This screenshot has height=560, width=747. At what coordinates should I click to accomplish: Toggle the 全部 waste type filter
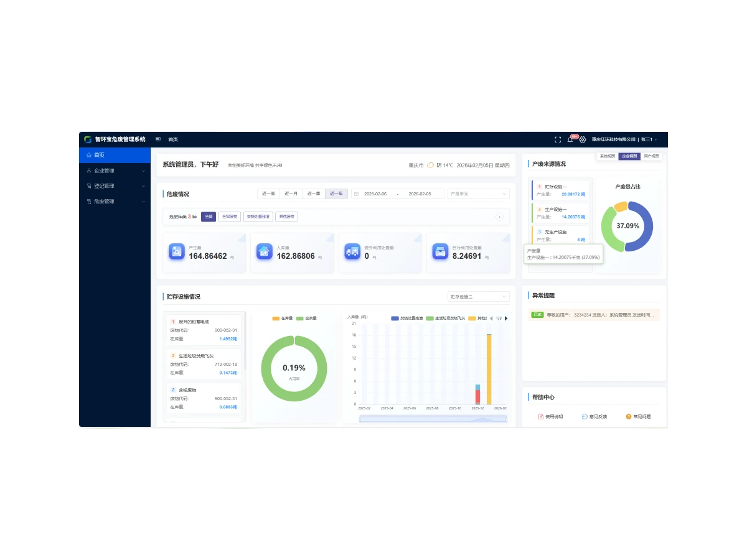pos(209,217)
